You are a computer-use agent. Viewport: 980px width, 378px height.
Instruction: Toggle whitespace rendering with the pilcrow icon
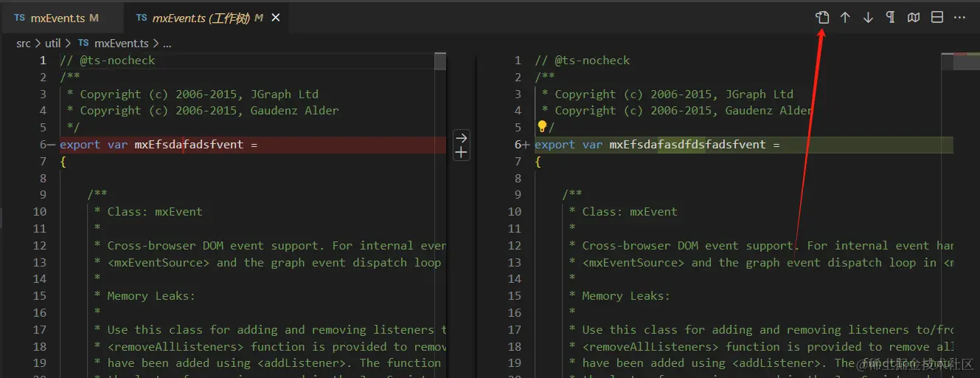pos(891,17)
